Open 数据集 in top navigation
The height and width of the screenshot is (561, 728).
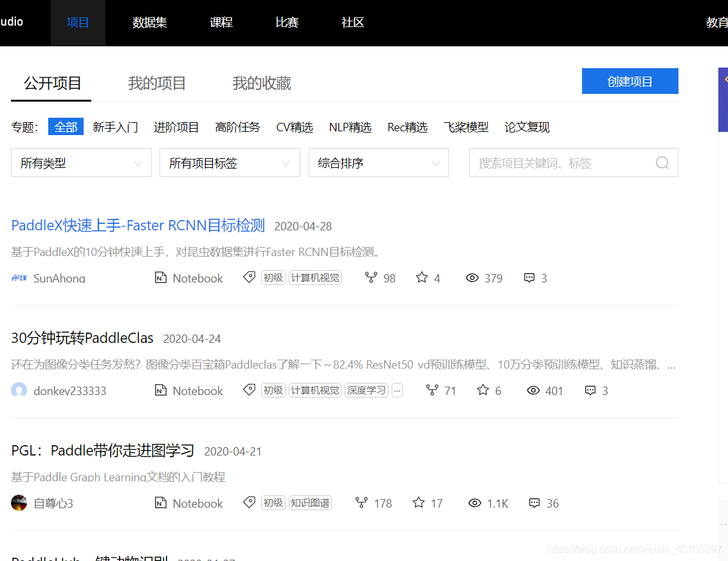click(149, 23)
